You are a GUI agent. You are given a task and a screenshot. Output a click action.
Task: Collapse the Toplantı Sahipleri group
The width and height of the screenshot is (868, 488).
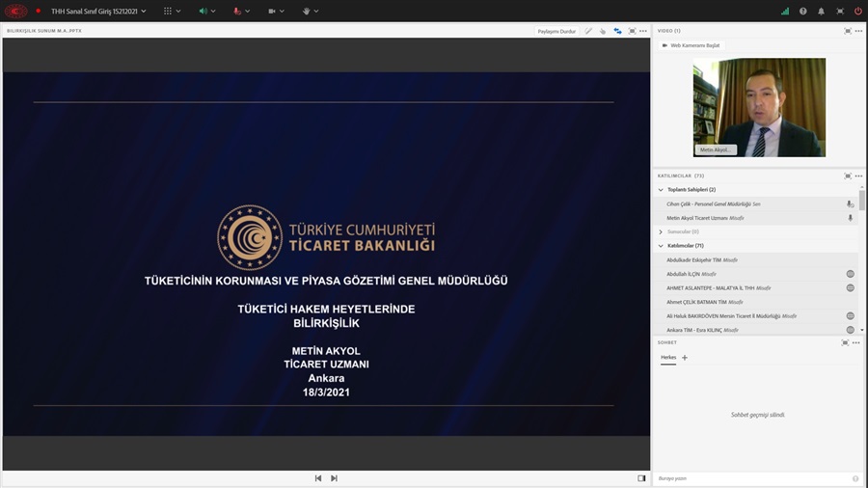(x=661, y=190)
